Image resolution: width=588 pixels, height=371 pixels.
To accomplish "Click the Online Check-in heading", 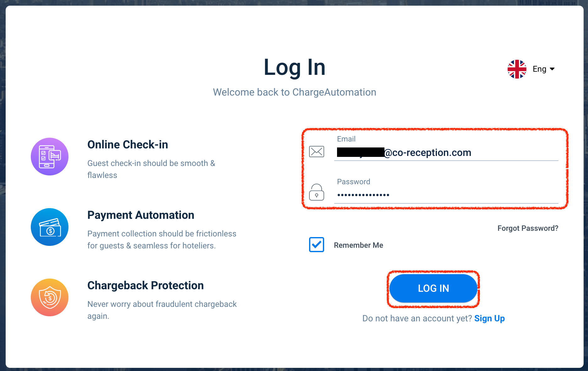I will click(128, 145).
